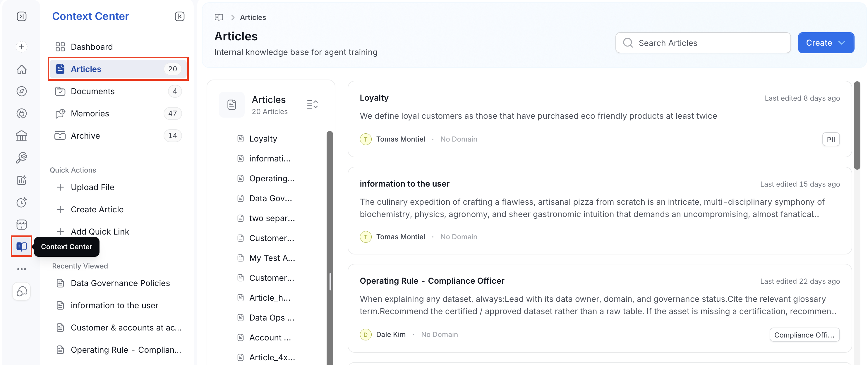Show more options via three dots
This screenshot has height=365, width=868.
[22, 269]
